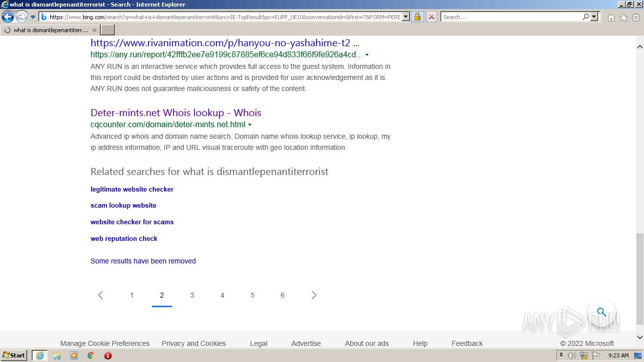The width and height of the screenshot is (644, 362).
Task: Go to previous results page arrow
Action: pos(101,295)
